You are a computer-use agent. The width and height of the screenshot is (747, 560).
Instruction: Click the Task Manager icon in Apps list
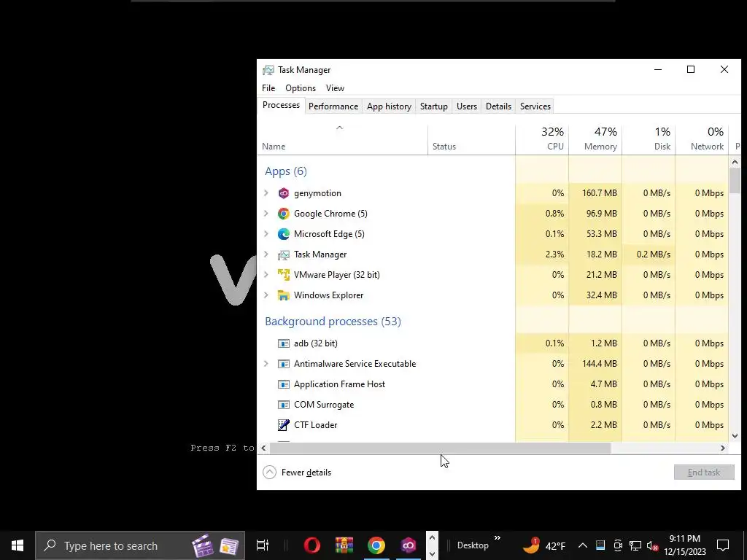click(x=284, y=254)
